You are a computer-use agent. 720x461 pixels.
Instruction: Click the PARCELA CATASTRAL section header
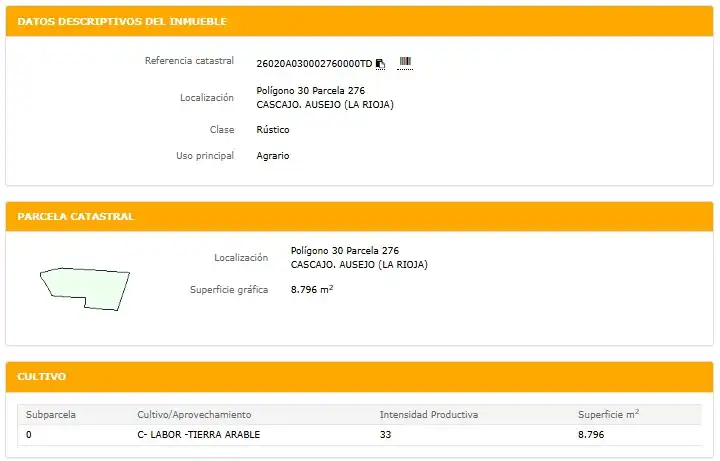tap(76, 216)
